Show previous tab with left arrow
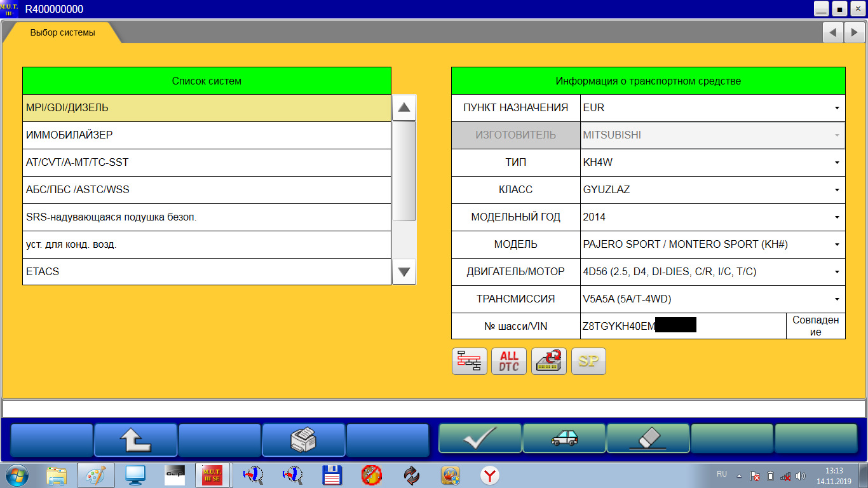The height and width of the screenshot is (488, 868). point(832,32)
